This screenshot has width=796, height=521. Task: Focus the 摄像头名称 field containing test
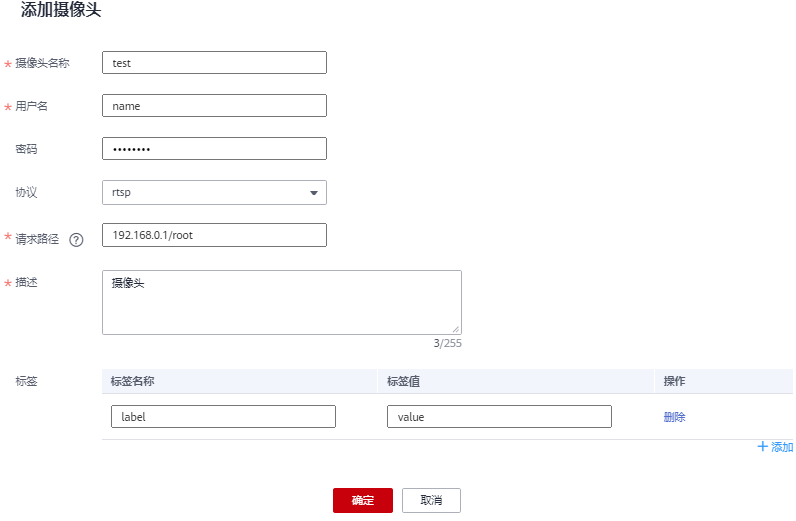click(214, 62)
